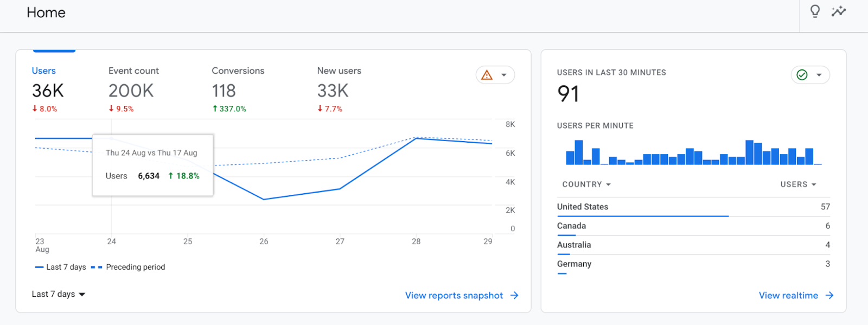Click the 91 users in last 30 minutes
The height and width of the screenshot is (325, 868).
568,94
